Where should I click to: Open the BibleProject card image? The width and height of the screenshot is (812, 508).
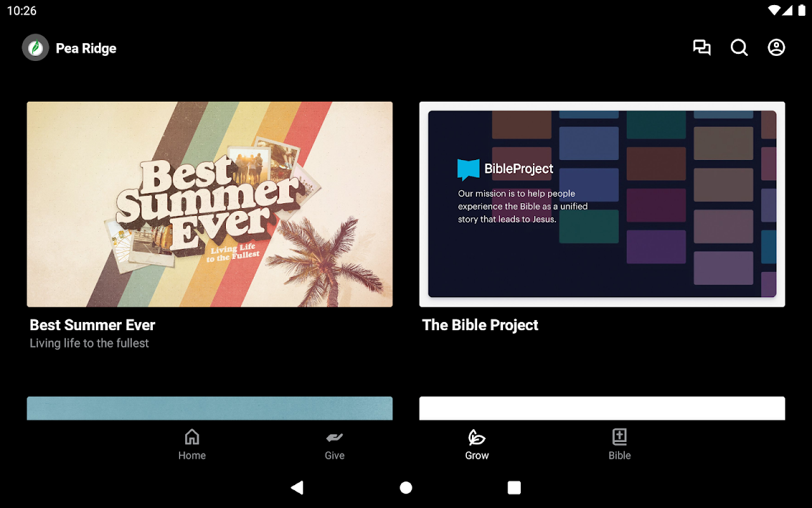point(602,204)
